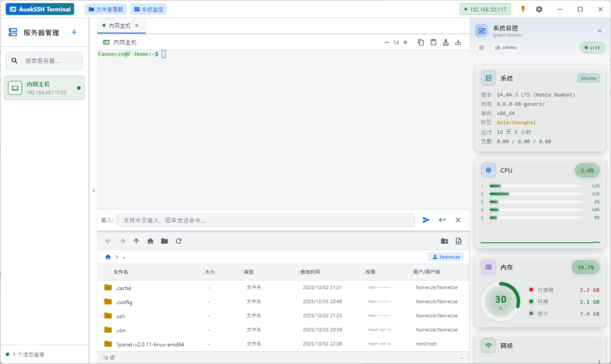This screenshot has width=611, height=364.
Task: Send command with the blue paper-plane icon
Action: (426, 220)
